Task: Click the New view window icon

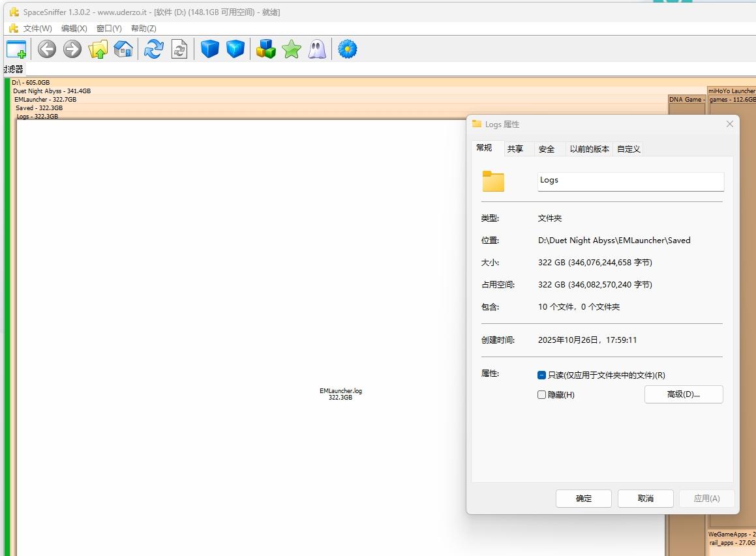Action: tap(16, 50)
